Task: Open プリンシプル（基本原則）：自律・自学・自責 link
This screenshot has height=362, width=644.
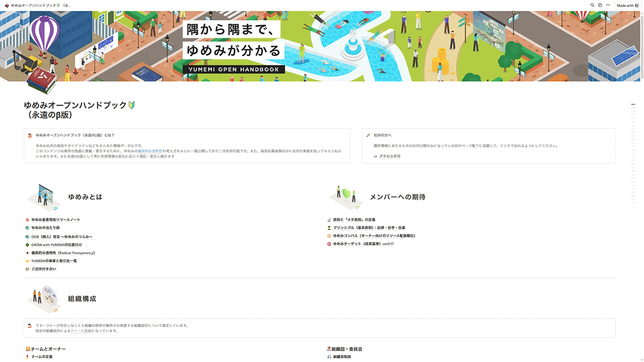Action: 369,228
